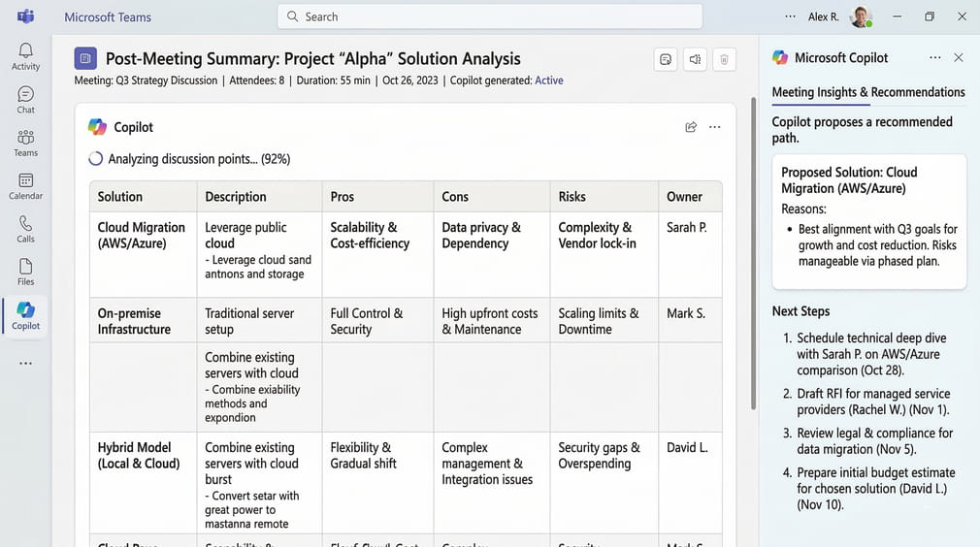Click the Active Copilot generated status link
This screenshot has height=547, width=980.
[x=548, y=80]
